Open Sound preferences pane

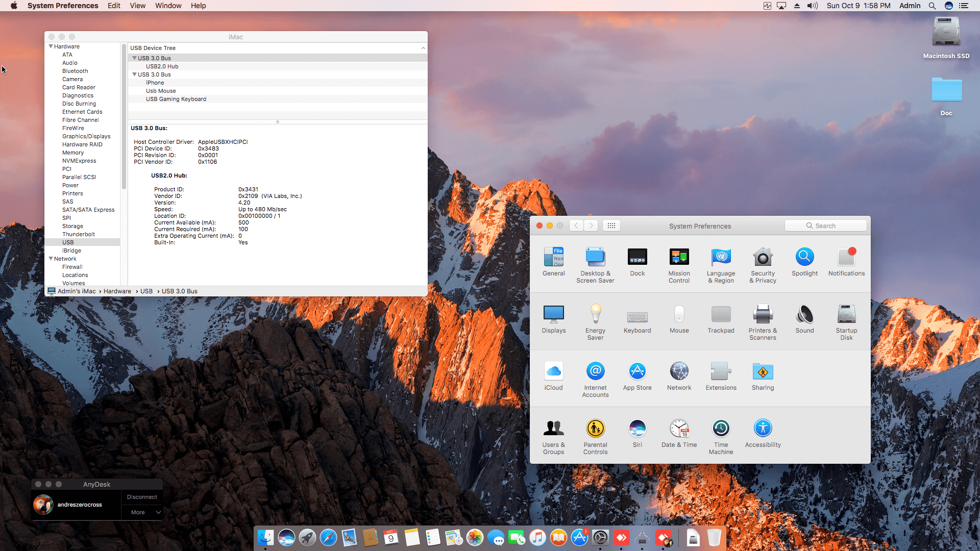pyautogui.click(x=804, y=319)
